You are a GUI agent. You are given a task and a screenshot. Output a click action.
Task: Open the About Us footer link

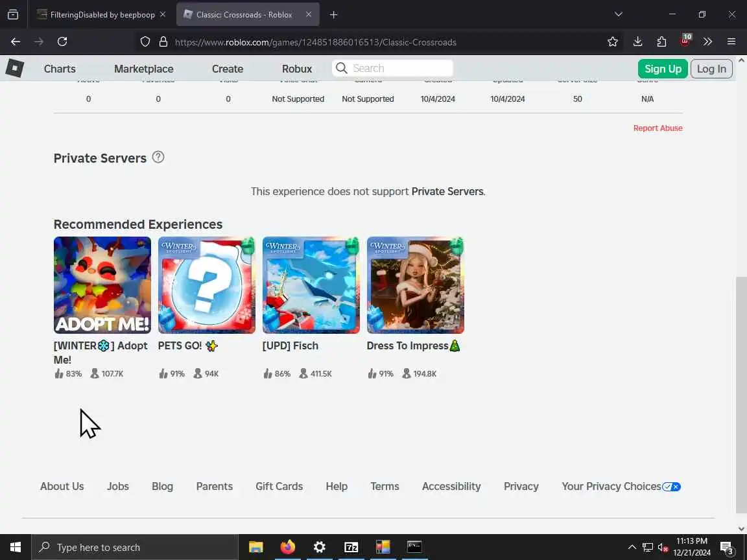point(62,486)
